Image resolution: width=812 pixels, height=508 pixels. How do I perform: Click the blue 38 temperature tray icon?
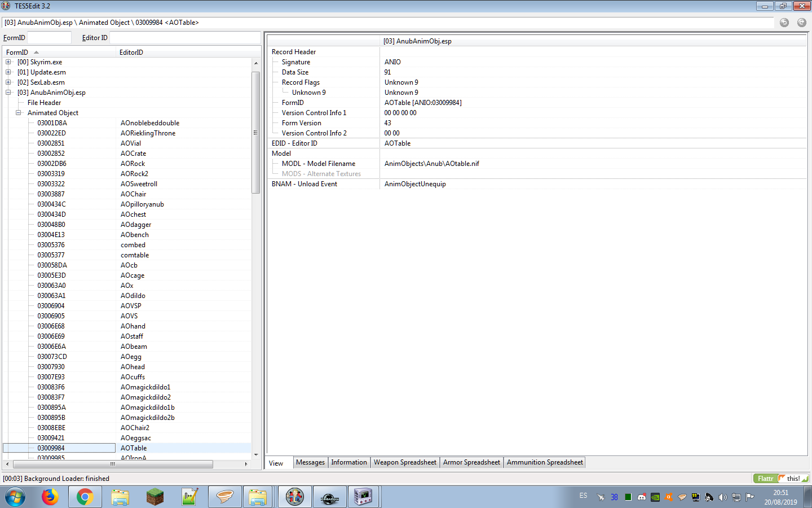(x=615, y=497)
